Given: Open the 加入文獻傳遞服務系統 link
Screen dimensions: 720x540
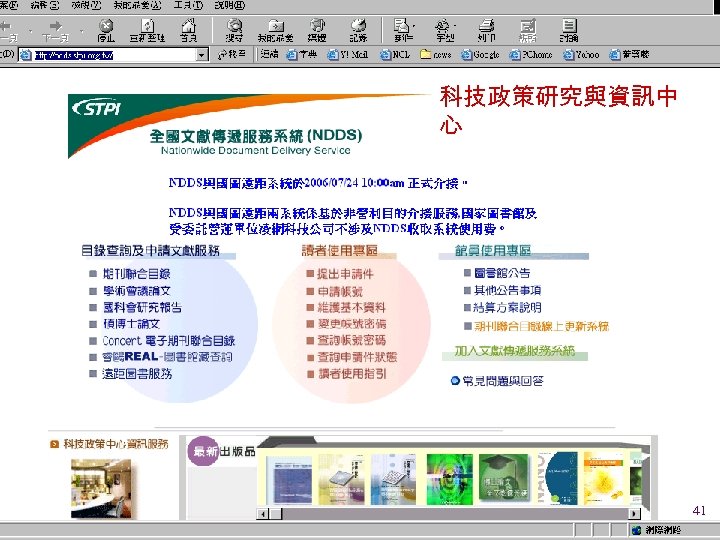Looking at the screenshot, I should pos(515,351).
